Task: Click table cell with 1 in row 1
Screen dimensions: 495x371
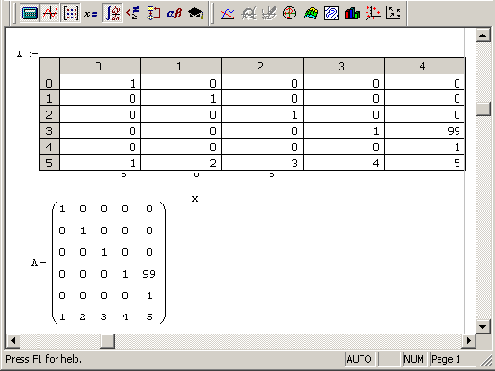Action: point(181,98)
